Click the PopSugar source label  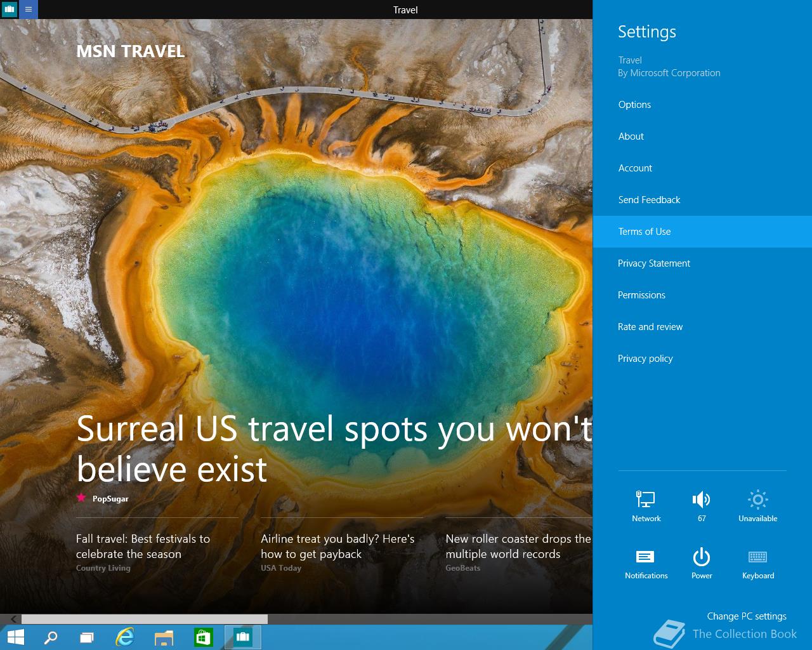click(110, 498)
